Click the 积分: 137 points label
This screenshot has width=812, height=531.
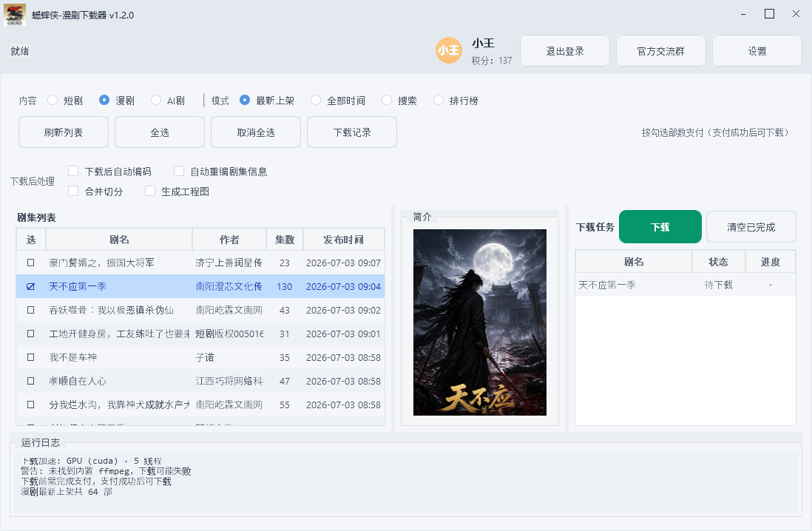[492, 61]
